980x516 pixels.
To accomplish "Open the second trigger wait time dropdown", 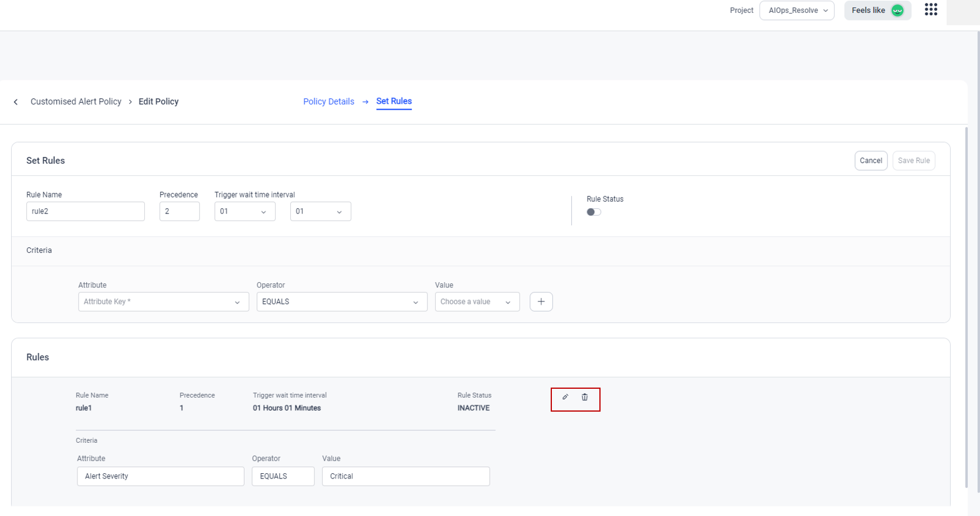I will coord(320,211).
